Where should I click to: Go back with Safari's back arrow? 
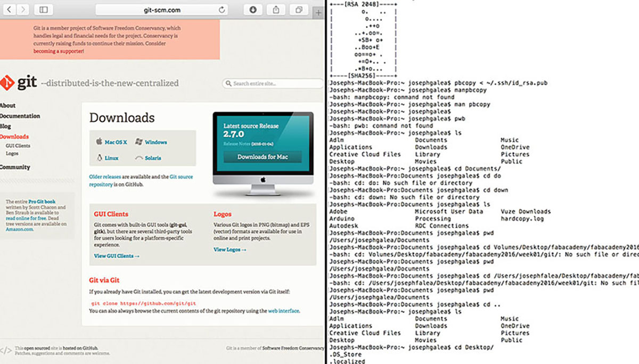coord(10,10)
